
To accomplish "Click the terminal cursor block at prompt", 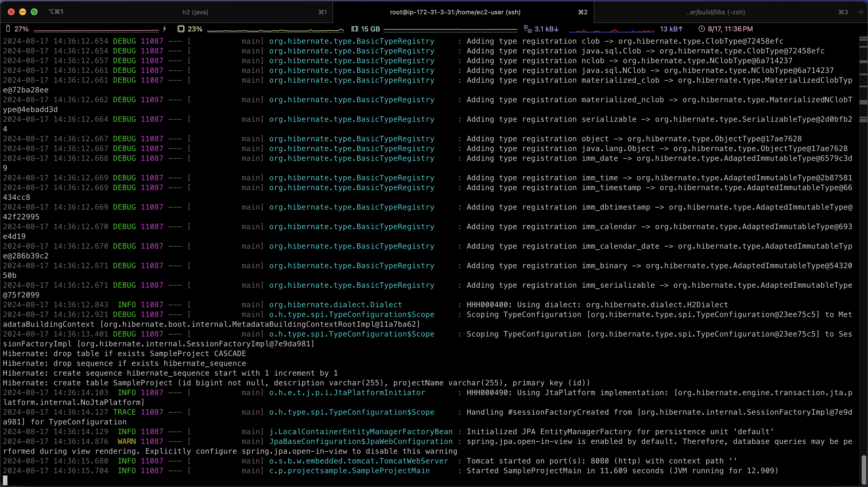I will point(5,480).
